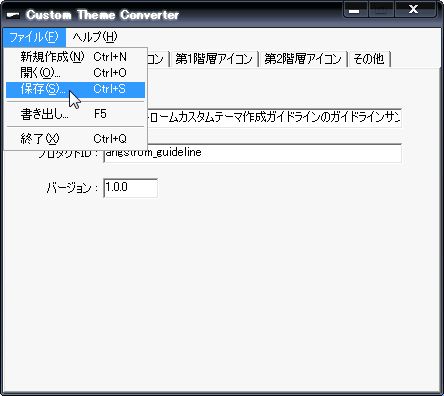Screen dimensions: 444x396
Task: Open the その他 tab
Action: pyautogui.click(x=369, y=59)
